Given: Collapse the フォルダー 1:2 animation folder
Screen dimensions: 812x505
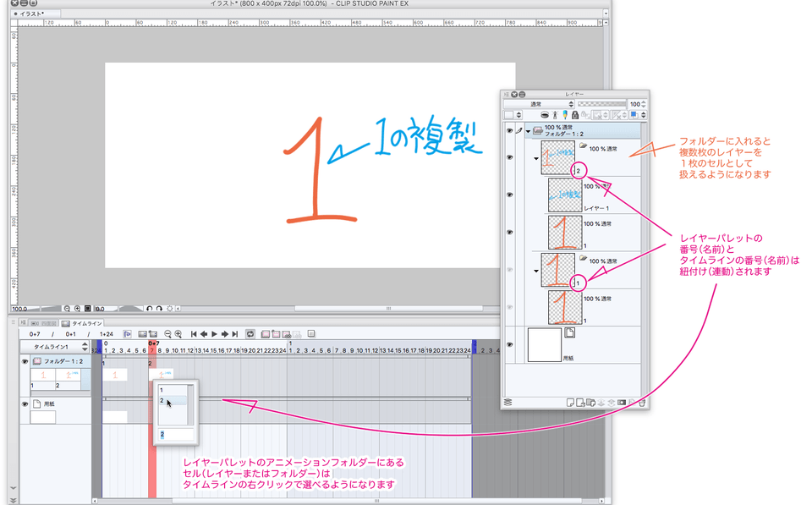Looking at the screenshot, I should pyautogui.click(x=529, y=131).
